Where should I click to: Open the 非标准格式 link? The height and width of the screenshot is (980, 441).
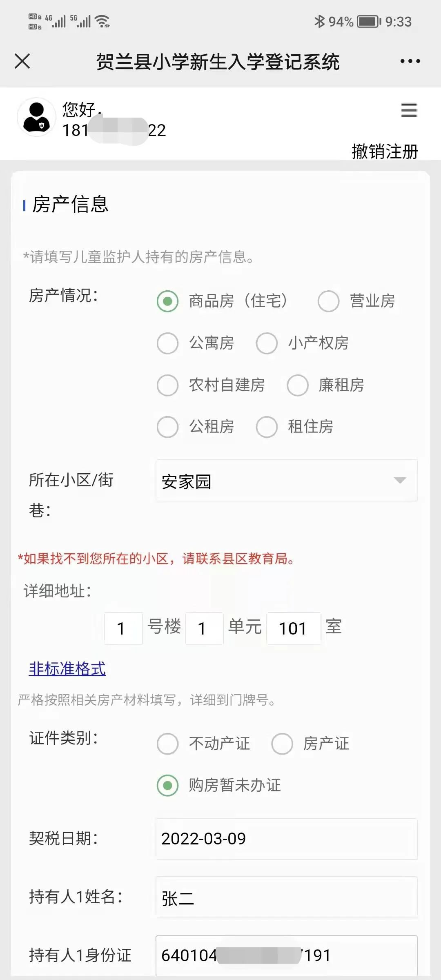point(67,669)
